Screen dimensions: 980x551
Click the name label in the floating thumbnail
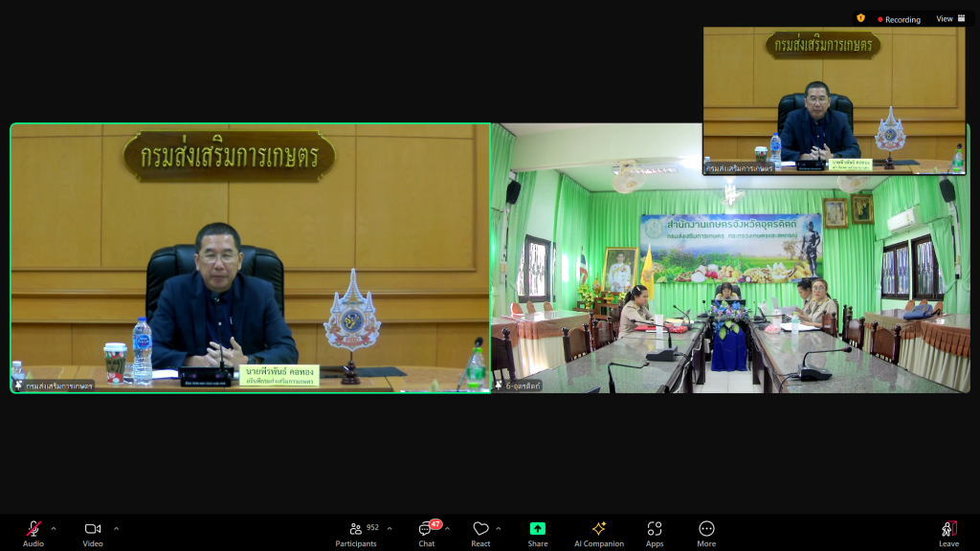point(740,168)
